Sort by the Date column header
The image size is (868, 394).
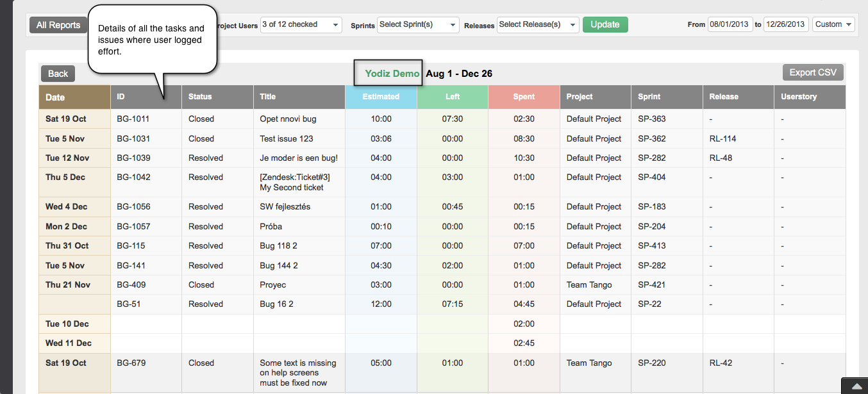tap(55, 97)
